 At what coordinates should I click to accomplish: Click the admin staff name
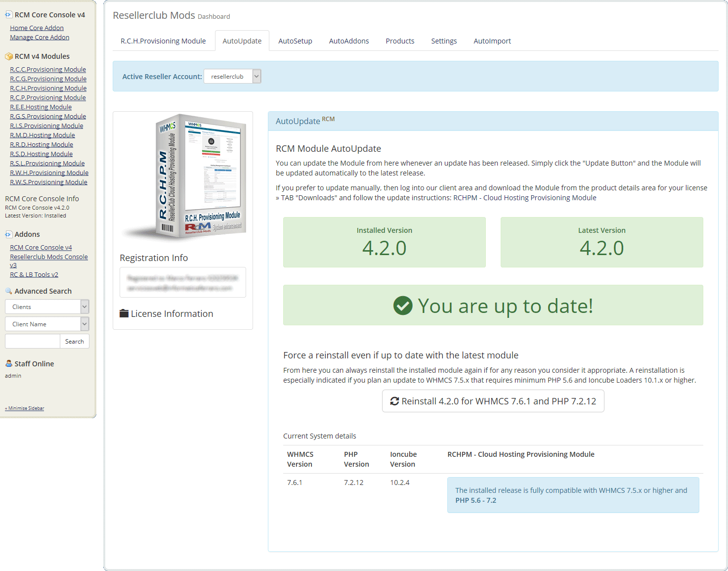tap(13, 376)
